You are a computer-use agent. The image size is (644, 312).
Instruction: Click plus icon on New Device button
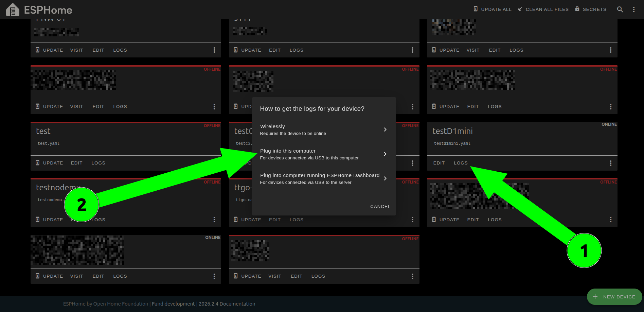tap(595, 297)
